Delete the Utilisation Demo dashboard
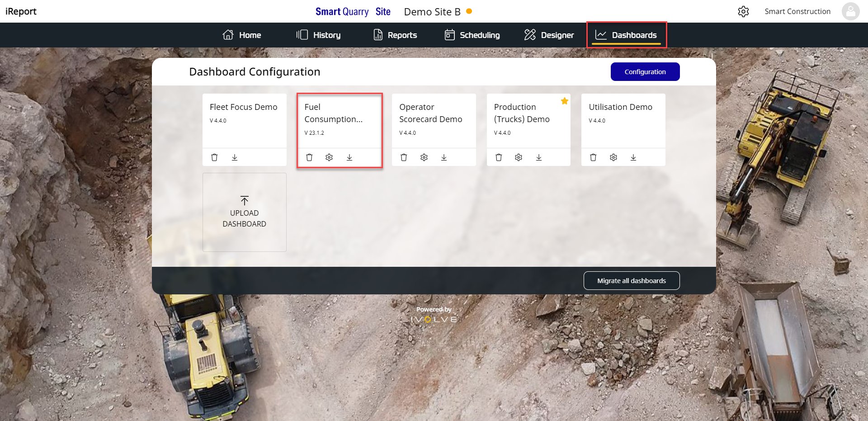Screen dimensions: 868x421 594,157
